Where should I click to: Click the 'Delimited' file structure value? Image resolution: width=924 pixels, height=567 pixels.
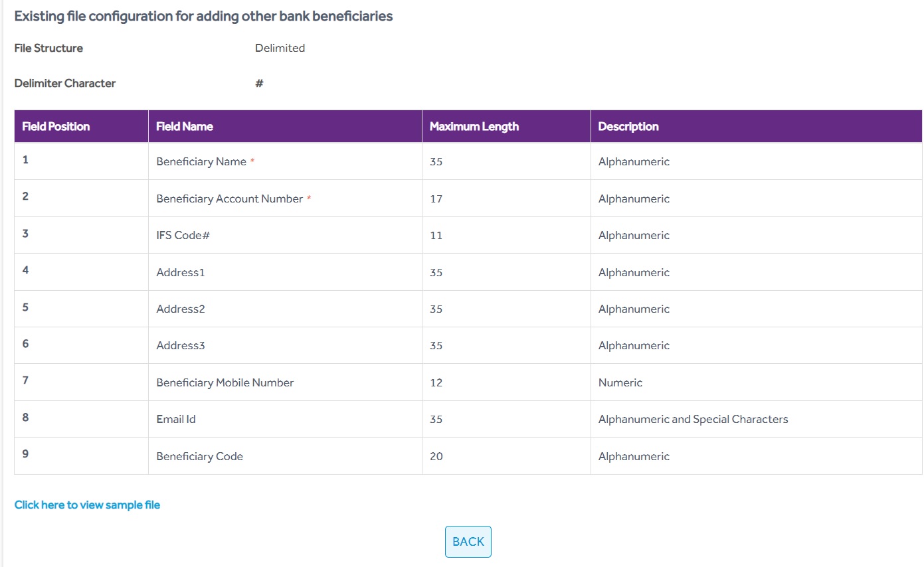tap(280, 48)
